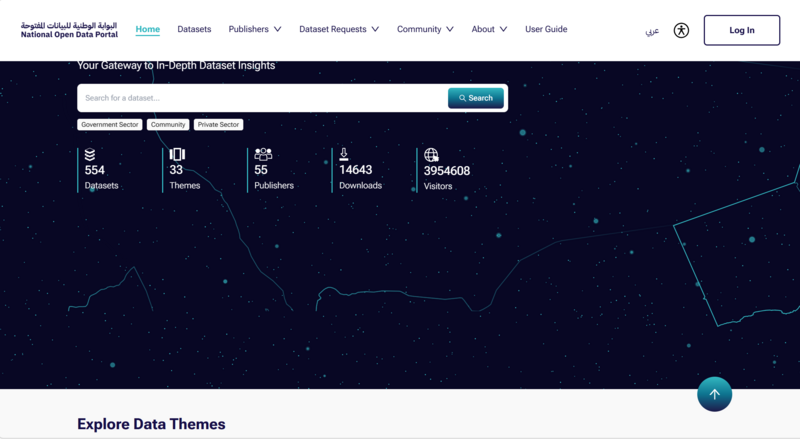Expand the Dataset Requests menu
This screenshot has width=800, height=439.
(x=339, y=29)
